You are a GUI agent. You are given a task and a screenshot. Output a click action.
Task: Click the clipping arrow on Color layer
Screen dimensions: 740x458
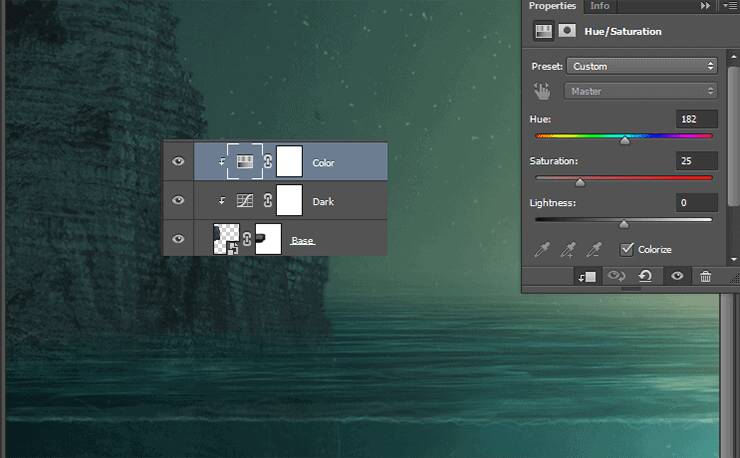222,162
